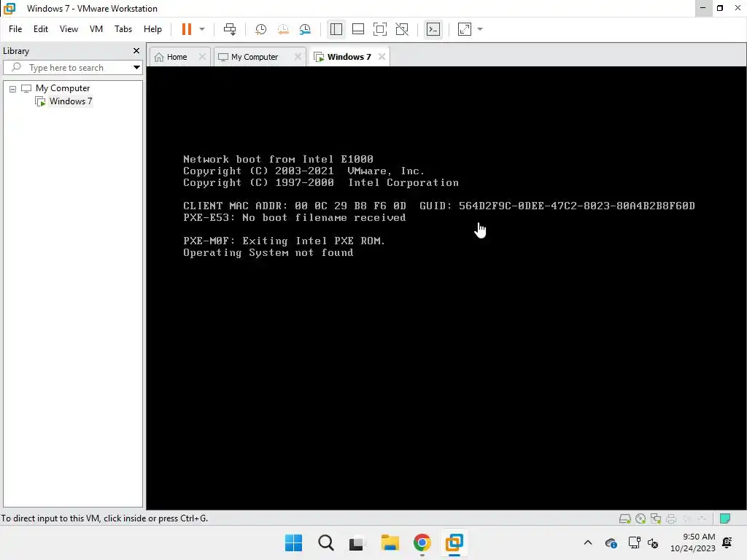Screen dimensions: 747x560
Task: Enter full screen mode
Action: point(379,29)
